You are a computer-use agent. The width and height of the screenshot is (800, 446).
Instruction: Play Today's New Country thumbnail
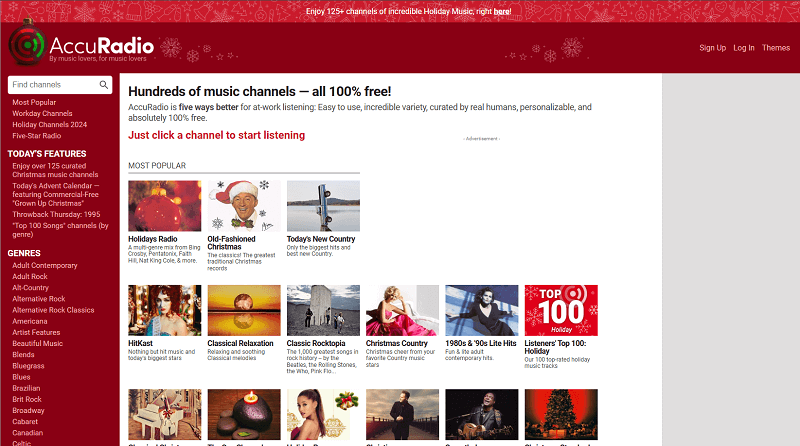point(323,206)
